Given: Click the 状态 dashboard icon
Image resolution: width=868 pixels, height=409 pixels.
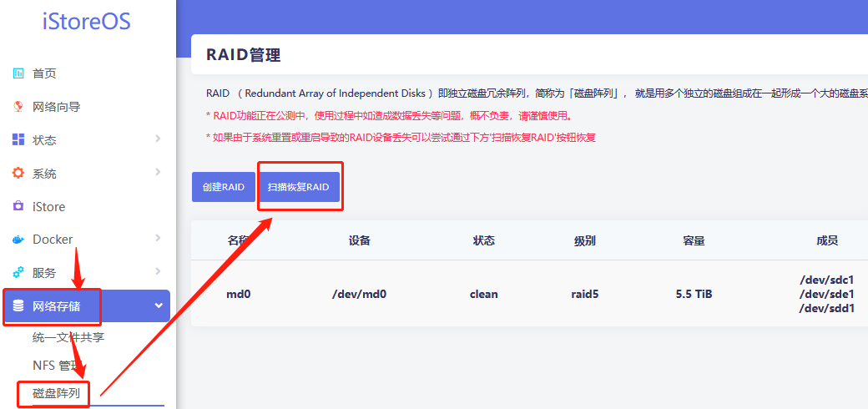Looking at the screenshot, I should pos(18,139).
